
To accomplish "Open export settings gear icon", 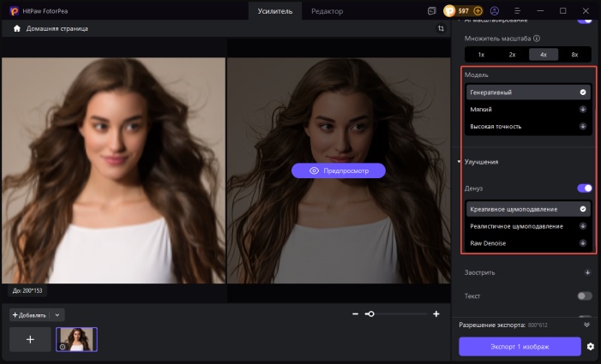I will click(590, 346).
